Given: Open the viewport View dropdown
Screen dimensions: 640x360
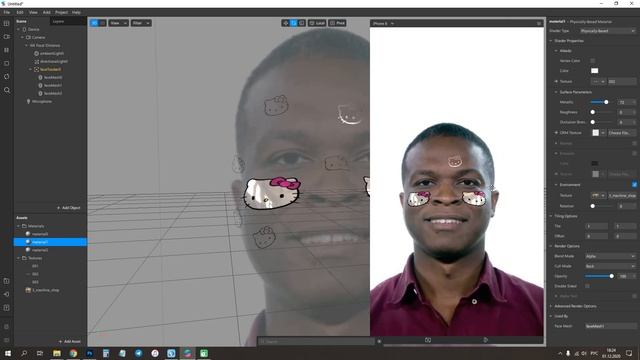Looking at the screenshot, I should point(118,23).
